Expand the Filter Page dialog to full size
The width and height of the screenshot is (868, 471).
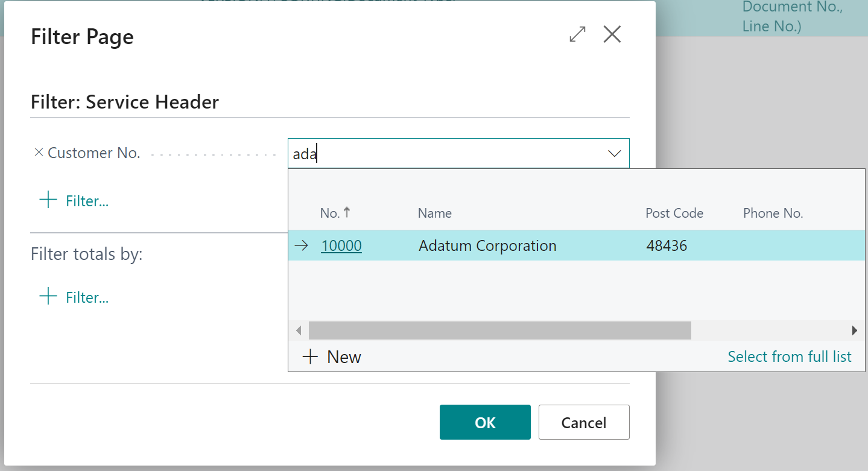(577, 34)
